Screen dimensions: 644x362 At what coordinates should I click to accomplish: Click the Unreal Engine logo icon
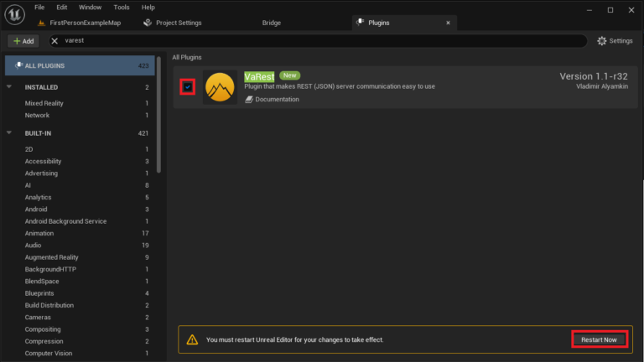click(x=15, y=14)
